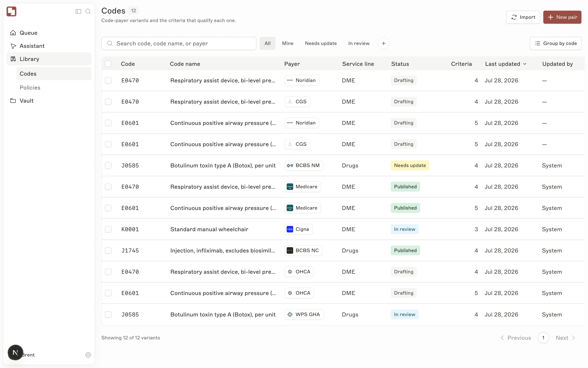The height and width of the screenshot is (368, 588).
Task: Open Queue in sidebar
Action: pos(49,33)
